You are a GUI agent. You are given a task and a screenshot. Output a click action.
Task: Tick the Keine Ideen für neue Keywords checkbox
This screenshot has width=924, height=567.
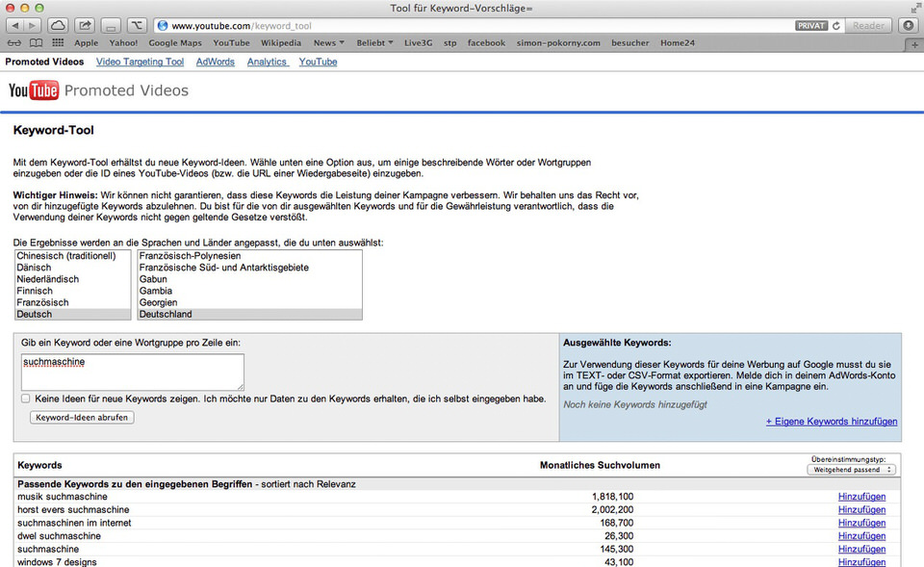25,399
